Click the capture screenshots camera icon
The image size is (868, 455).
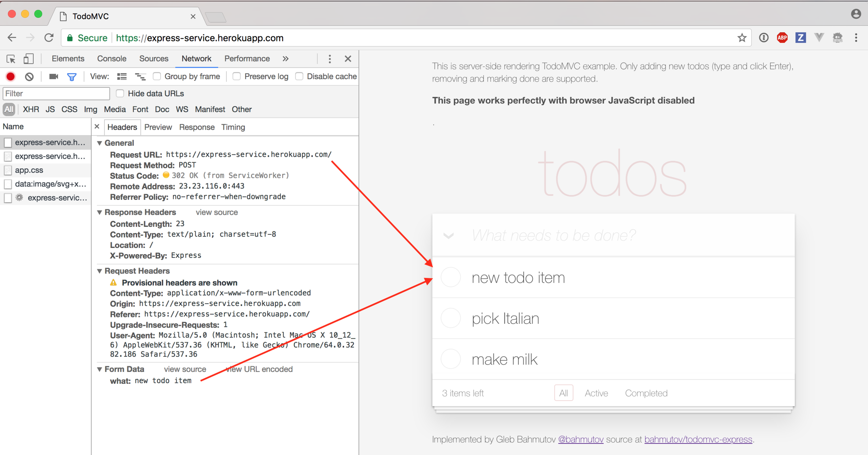click(x=53, y=76)
